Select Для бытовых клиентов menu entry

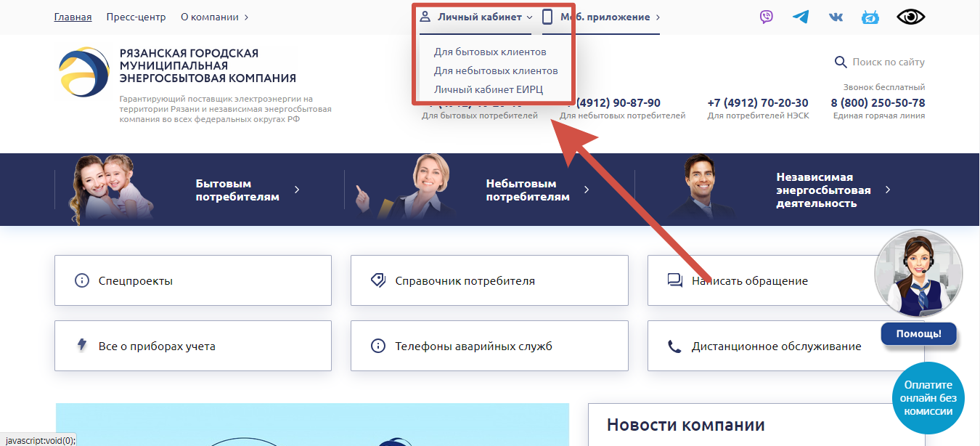click(490, 52)
